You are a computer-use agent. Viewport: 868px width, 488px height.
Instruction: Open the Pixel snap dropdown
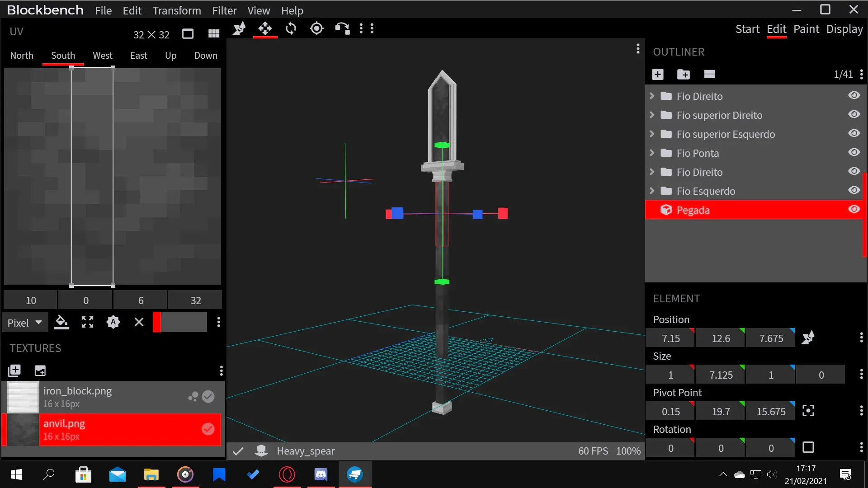coord(25,323)
